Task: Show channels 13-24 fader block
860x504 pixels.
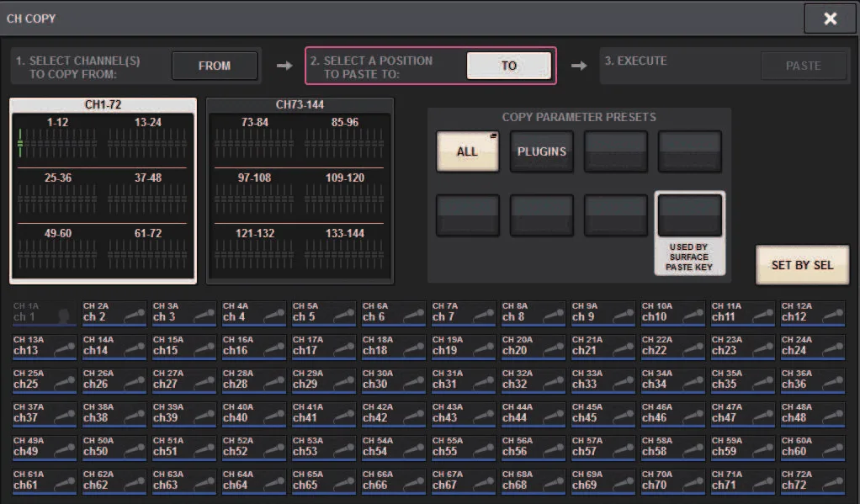Action: tap(147, 138)
